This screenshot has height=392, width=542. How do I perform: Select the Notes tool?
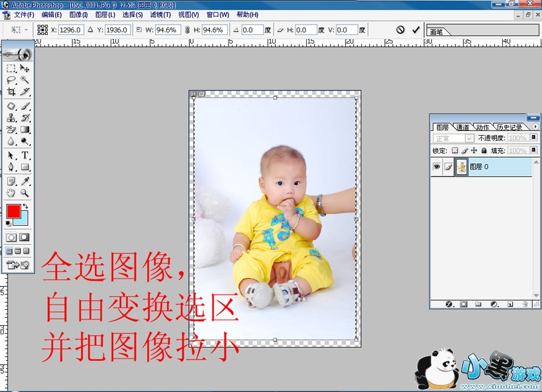pos(11,181)
